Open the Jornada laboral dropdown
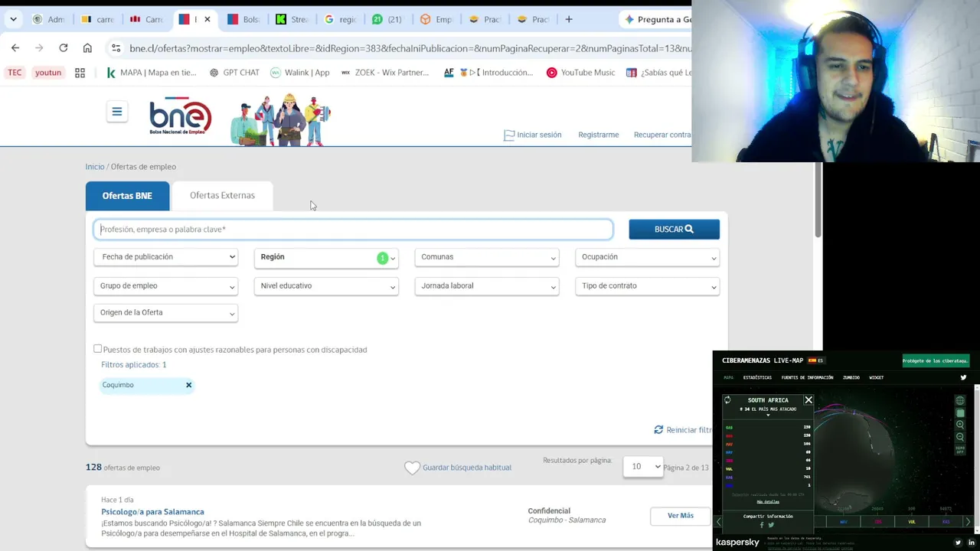 (x=487, y=286)
